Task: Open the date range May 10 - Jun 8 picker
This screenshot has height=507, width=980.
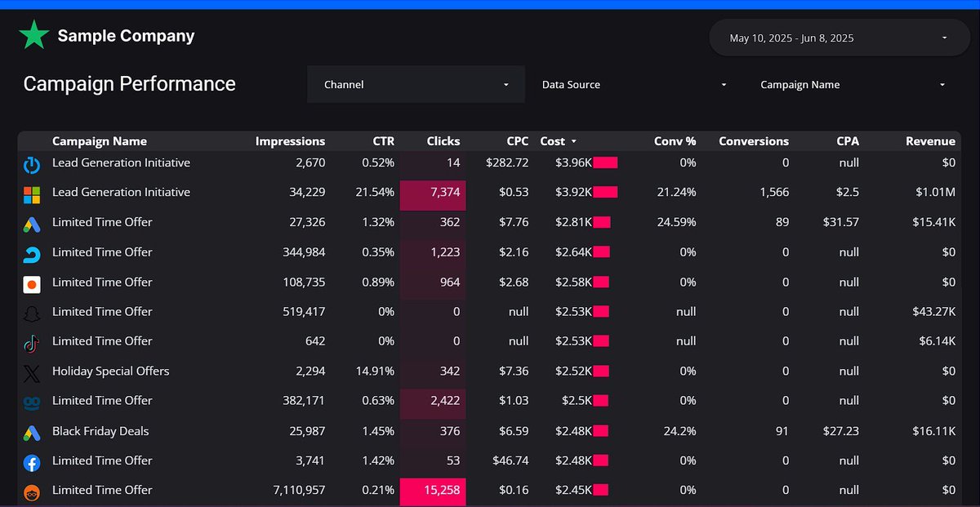Action: [840, 38]
